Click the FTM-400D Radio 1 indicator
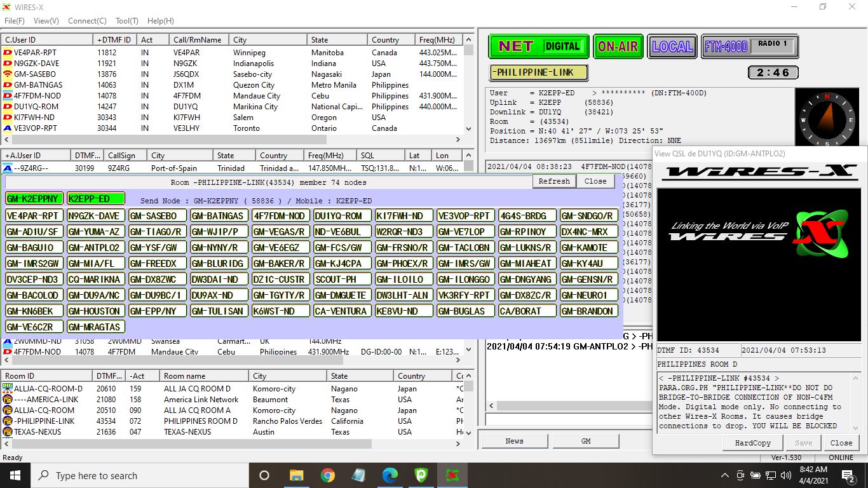The height and width of the screenshot is (488, 868). pyautogui.click(x=749, y=46)
